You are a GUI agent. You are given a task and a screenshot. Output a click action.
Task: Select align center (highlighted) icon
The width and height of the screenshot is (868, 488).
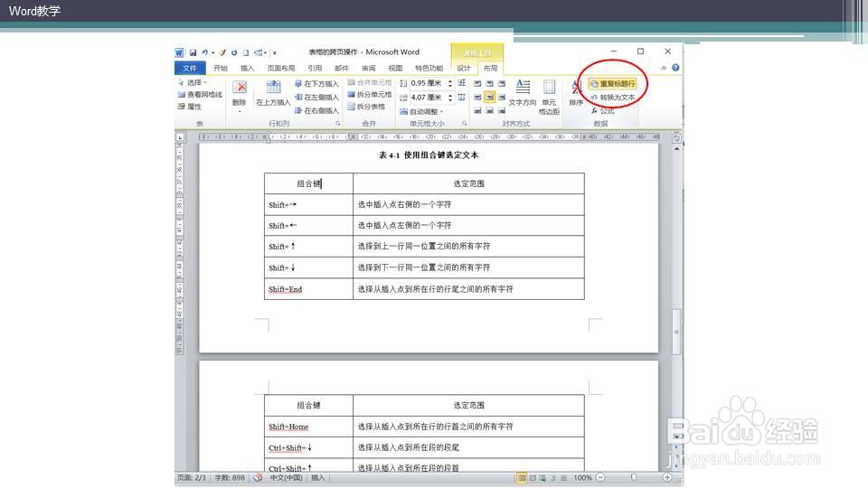click(x=489, y=97)
